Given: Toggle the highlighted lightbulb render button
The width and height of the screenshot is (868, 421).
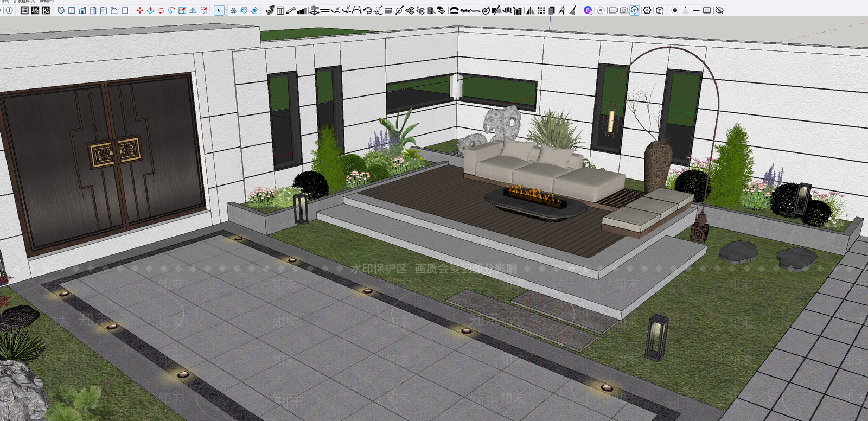Looking at the screenshot, I should point(634,10).
